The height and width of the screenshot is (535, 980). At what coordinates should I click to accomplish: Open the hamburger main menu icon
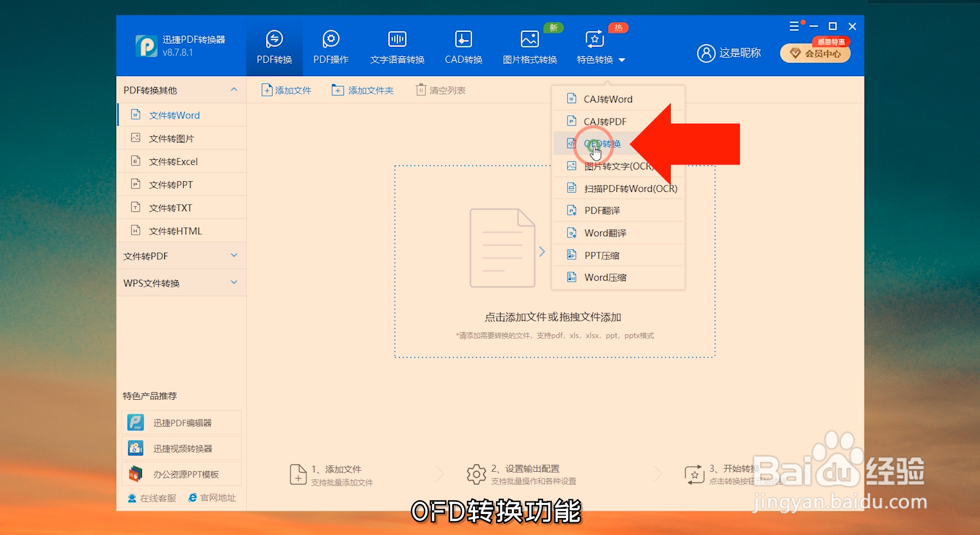coord(794,26)
